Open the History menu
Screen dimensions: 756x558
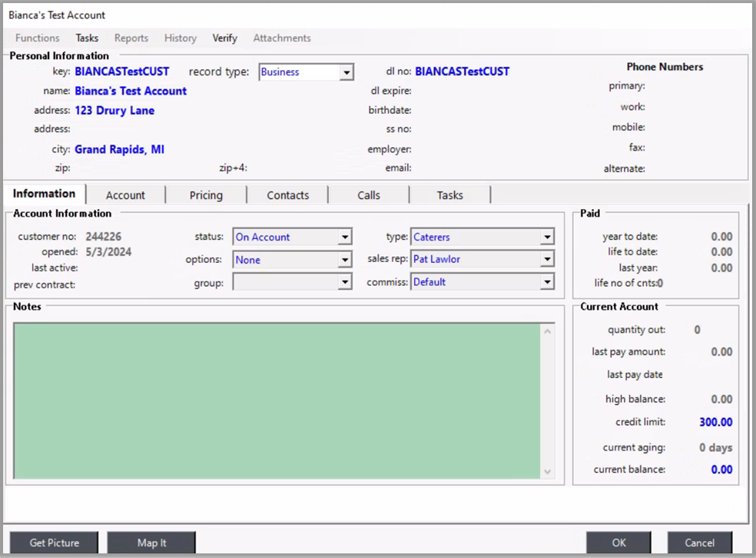[x=181, y=38]
